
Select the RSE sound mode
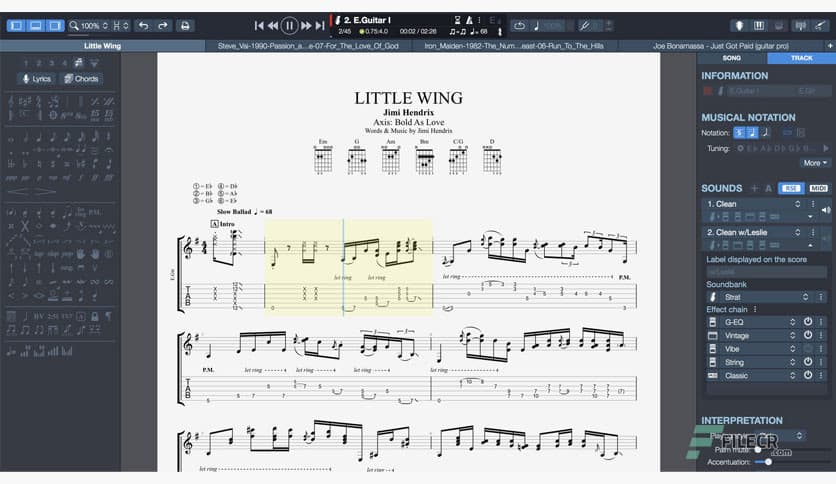pyautogui.click(x=791, y=188)
